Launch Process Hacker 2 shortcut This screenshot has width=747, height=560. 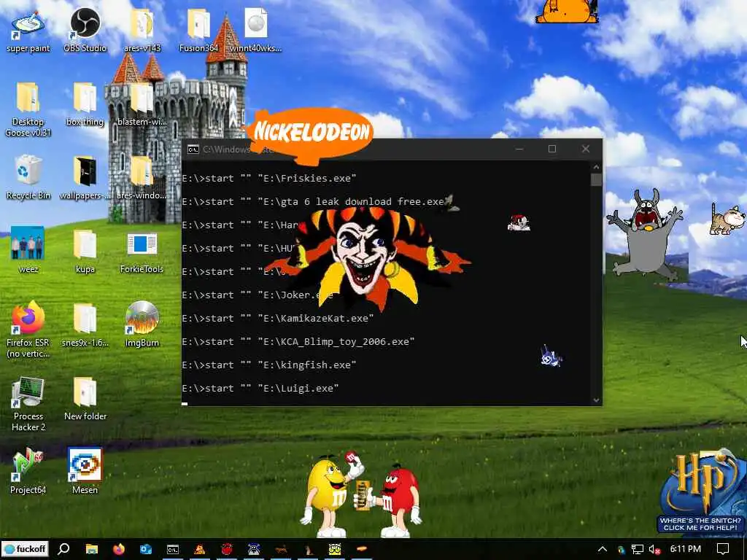coord(28,404)
